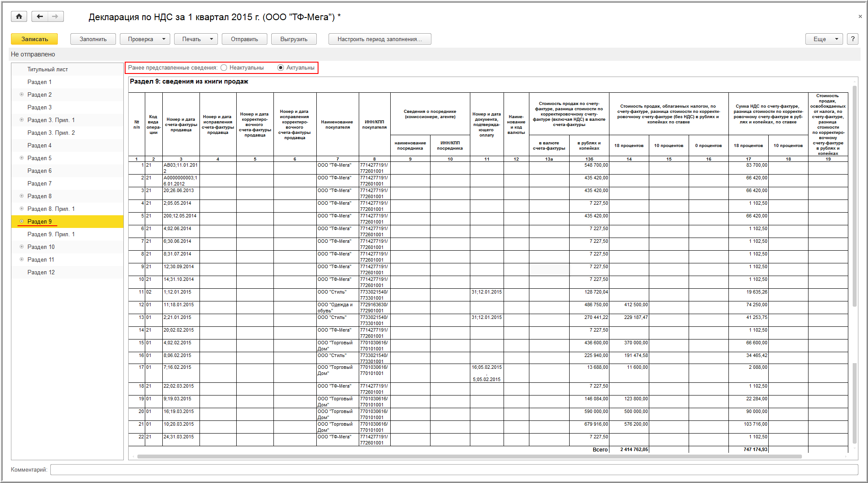Click the Комментарий input field
868x483 pixels.
[454, 469]
